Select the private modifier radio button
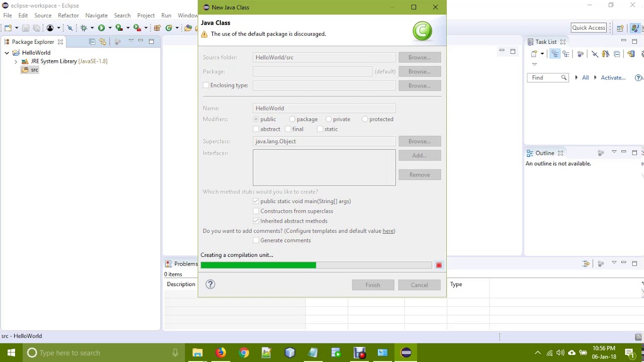This screenshot has width=644, height=362. [329, 119]
